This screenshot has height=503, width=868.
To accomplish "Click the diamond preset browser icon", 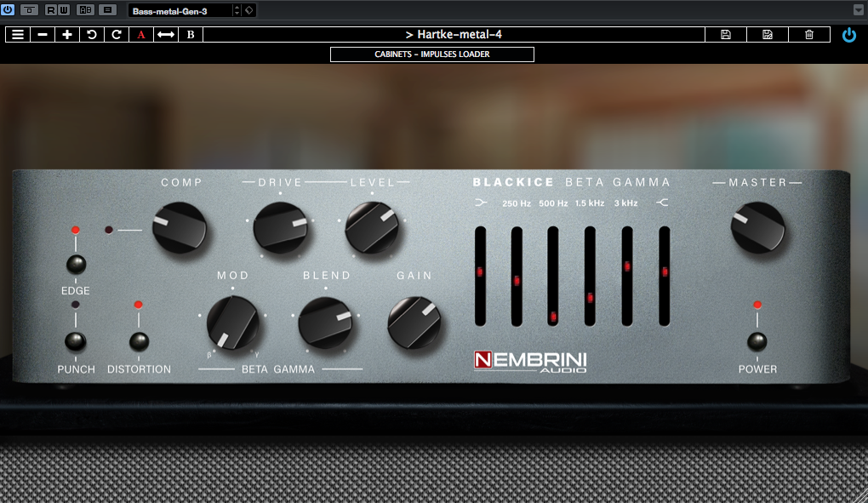I will [249, 10].
